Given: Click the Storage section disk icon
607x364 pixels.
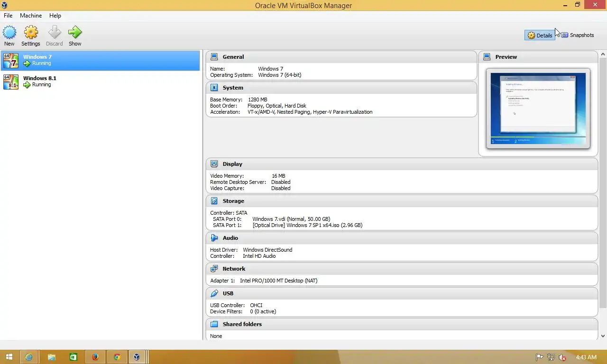Looking at the screenshot, I should [214, 201].
